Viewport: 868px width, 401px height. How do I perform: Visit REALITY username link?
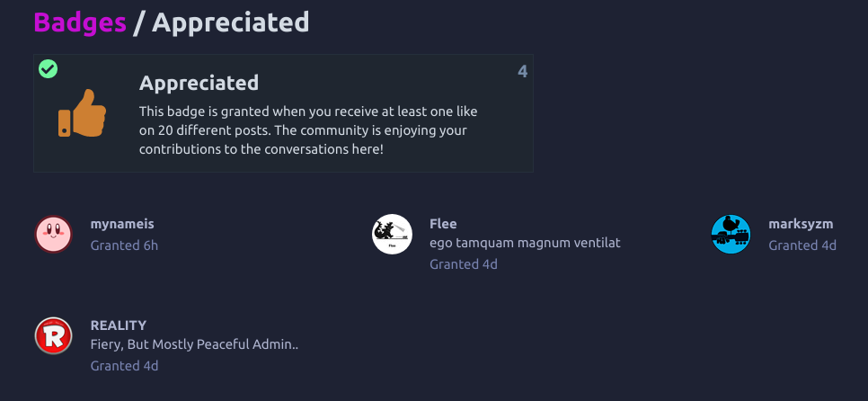tap(119, 325)
